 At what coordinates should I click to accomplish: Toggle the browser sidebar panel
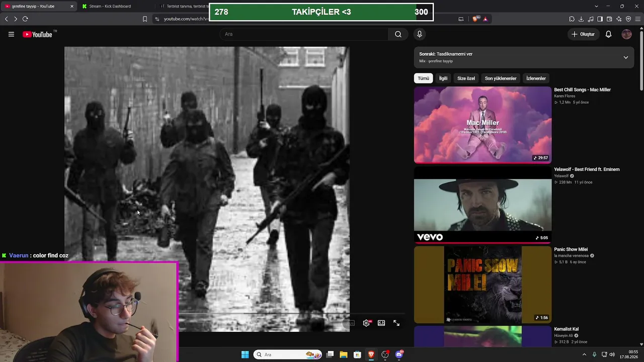pos(600,19)
